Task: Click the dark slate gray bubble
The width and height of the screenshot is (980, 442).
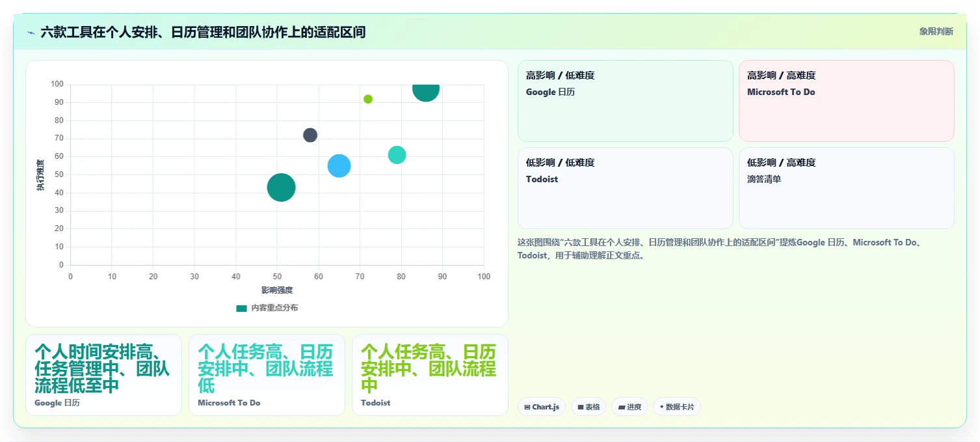Action: click(310, 135)
